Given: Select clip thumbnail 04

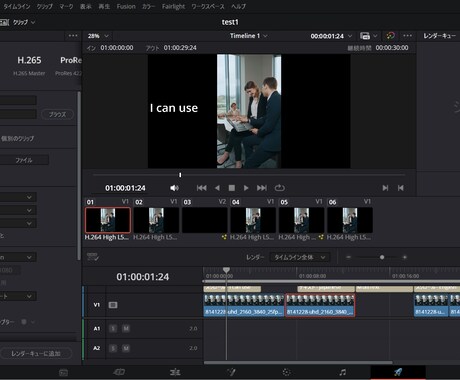Looking at the screenshot, I should pos(253,220).
